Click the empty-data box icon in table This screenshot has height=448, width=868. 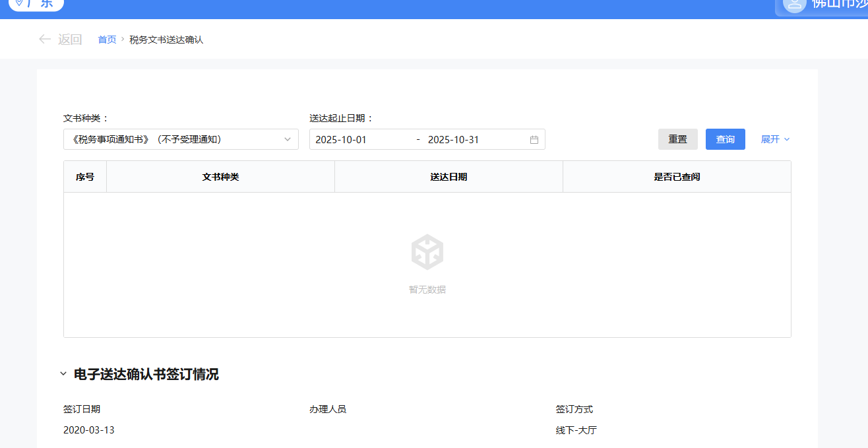[x=427, y=252]
